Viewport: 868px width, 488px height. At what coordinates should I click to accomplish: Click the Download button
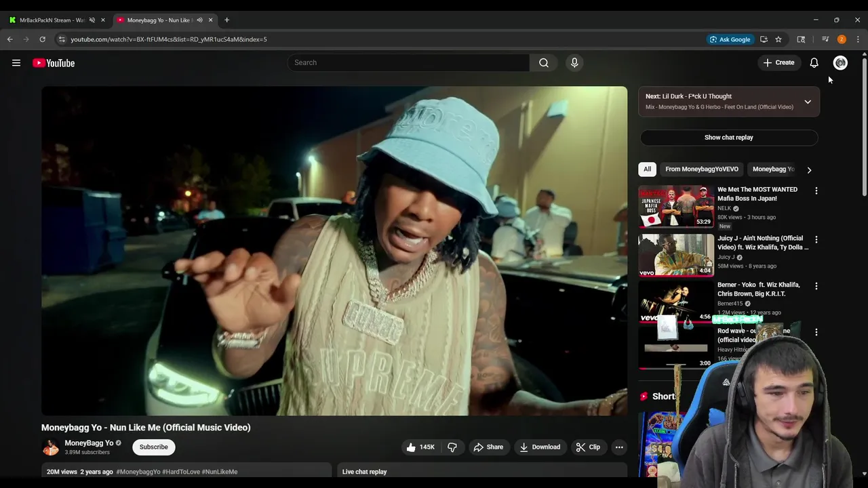pos(540,447)
